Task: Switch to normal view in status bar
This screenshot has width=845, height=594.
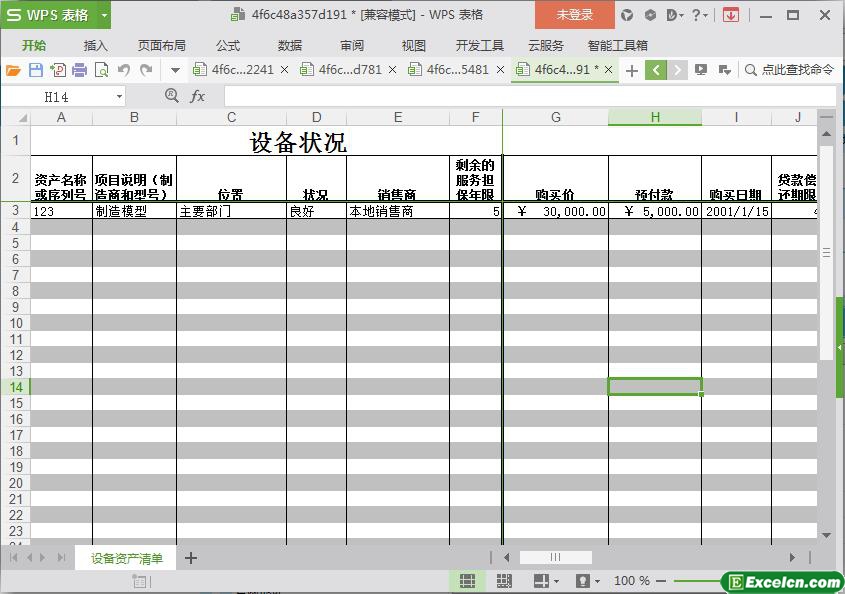Action: click(x=467, y=581)
